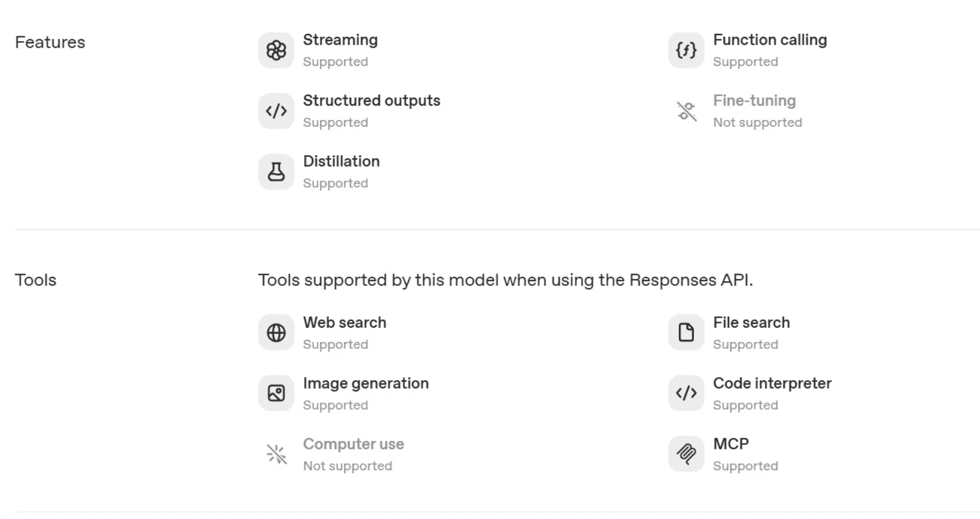Click the Web search globe icon
The width and height of the screenshot is (980, 519).
tap(276, 333)
